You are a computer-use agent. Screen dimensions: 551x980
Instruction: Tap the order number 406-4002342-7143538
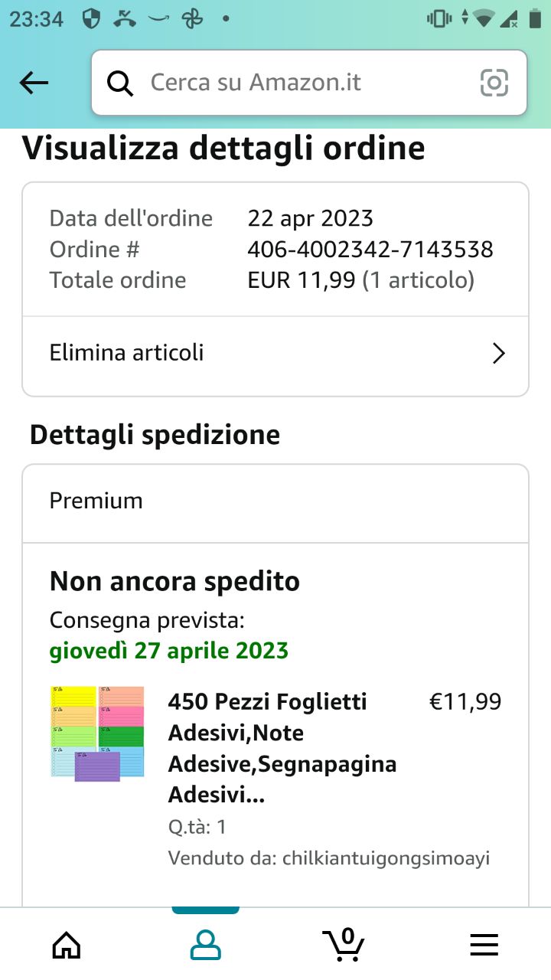coord(370,250)
